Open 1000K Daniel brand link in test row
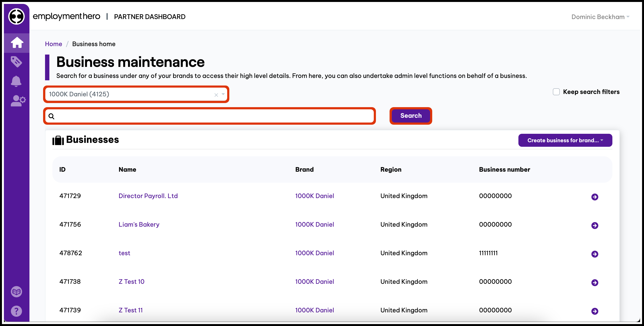The height and width of the screenshot is (326, 644). click(x=314, y=253)
